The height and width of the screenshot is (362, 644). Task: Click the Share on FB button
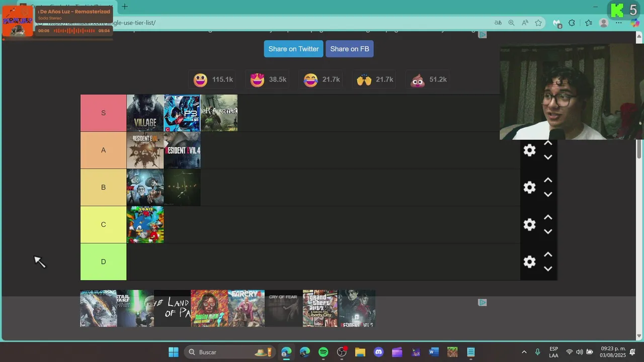[350, 49]
